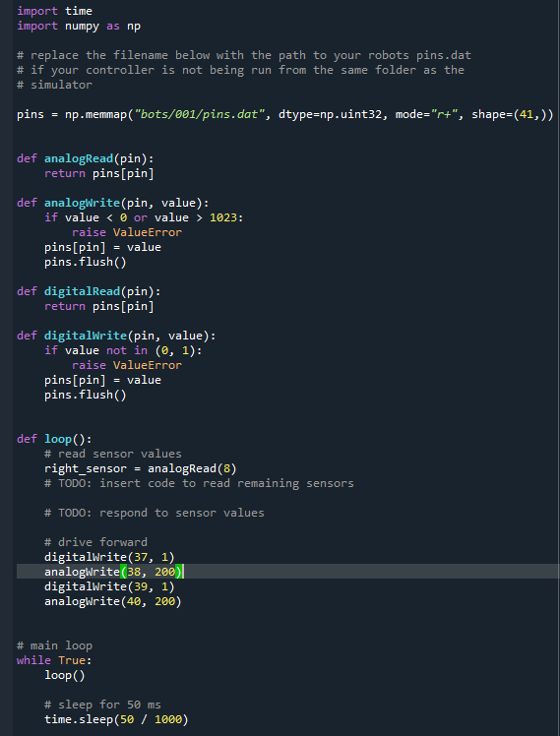This screenshot has width=560, height=736.
Task: Click the '# main loop' comment
Action: pyautogui.click(x=54, y=645)
